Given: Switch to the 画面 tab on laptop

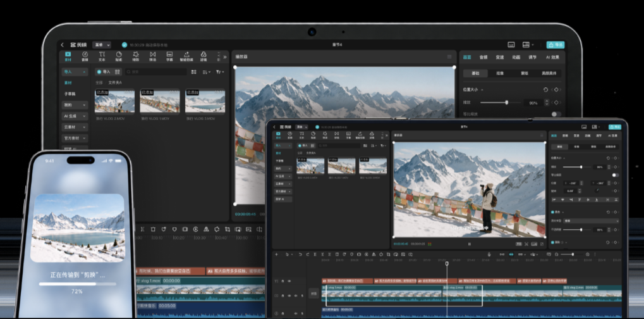Looking at the screenshot, I should [x=467, y=57].
